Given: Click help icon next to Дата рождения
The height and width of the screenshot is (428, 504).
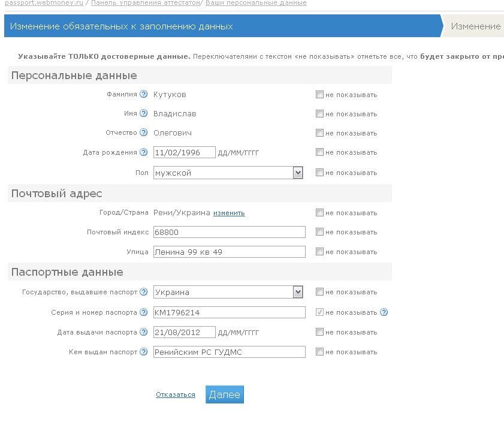Looking at the screenshot, I should point(143,152).
